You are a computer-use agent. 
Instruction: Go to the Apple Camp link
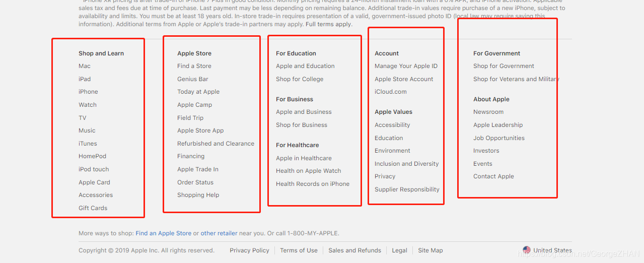point(194,105)
